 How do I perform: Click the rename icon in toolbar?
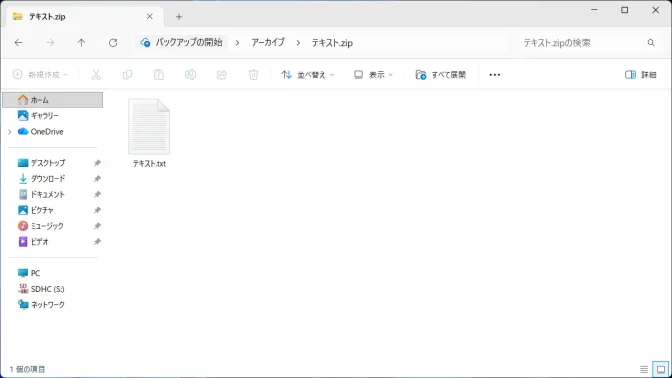(190, 75)
